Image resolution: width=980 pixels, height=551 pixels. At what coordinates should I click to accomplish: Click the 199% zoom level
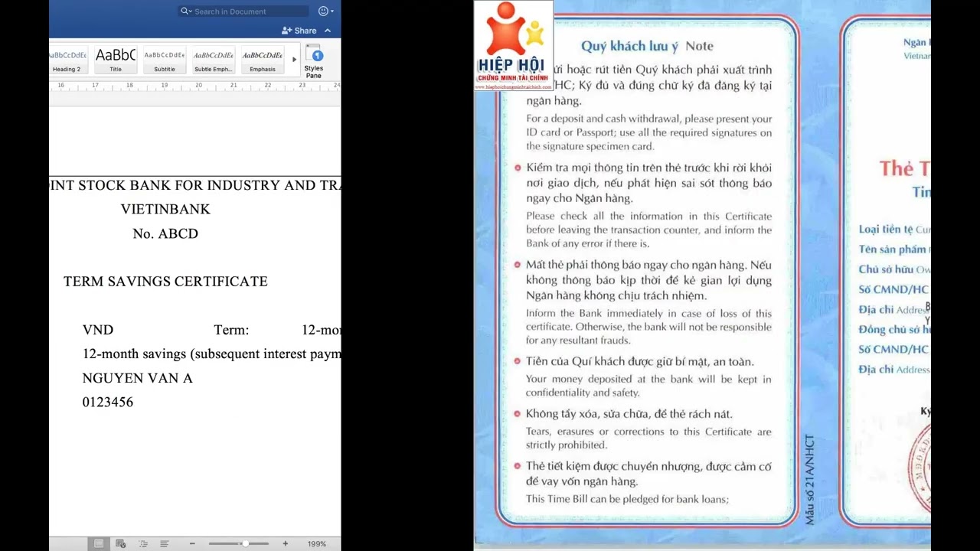(317, 543)
